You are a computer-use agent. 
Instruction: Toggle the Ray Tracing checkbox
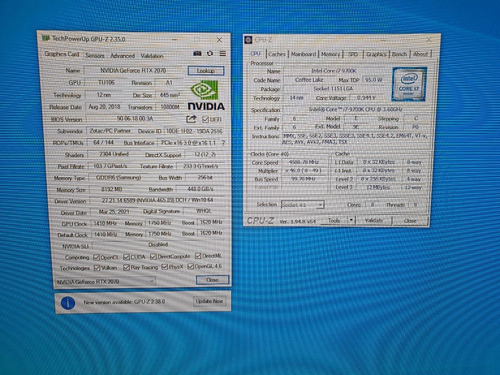point(126,267)
